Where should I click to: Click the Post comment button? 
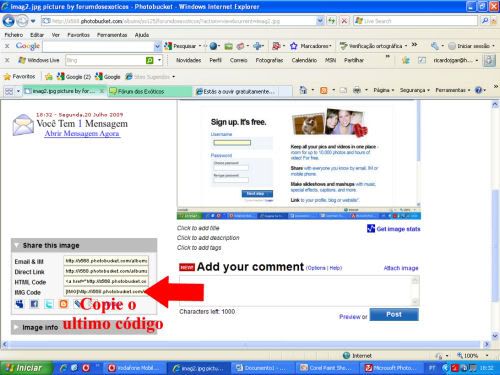pos(394,314)
